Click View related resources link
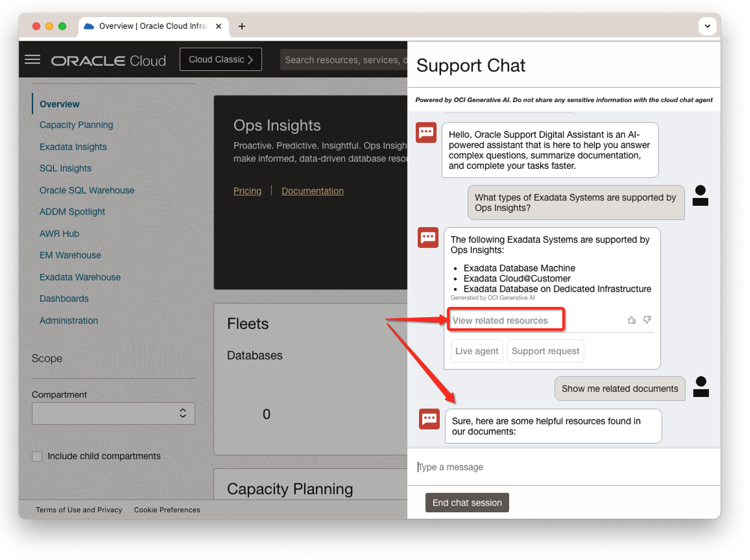This screenshot has height=560, width=750. click(500, 320)
